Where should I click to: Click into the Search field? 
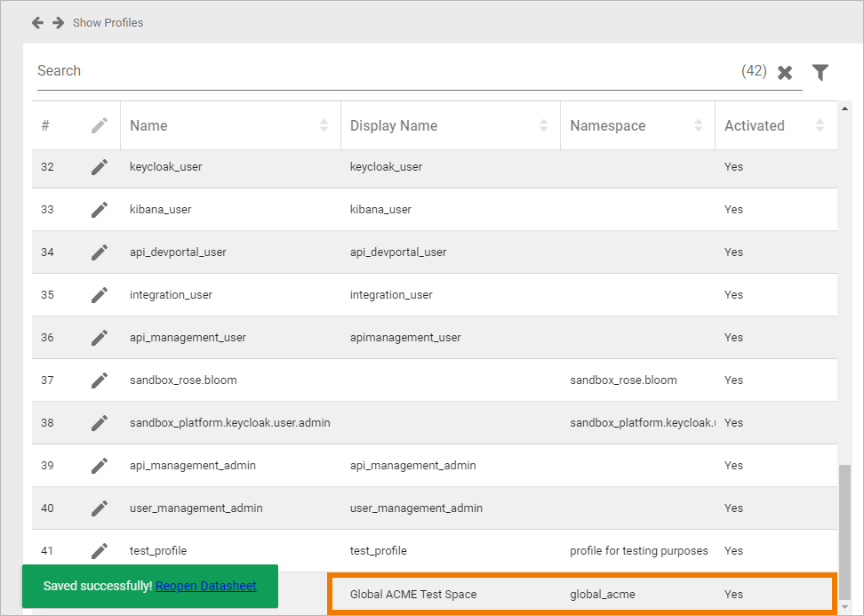pyautogui.click(x=382, y=71)
